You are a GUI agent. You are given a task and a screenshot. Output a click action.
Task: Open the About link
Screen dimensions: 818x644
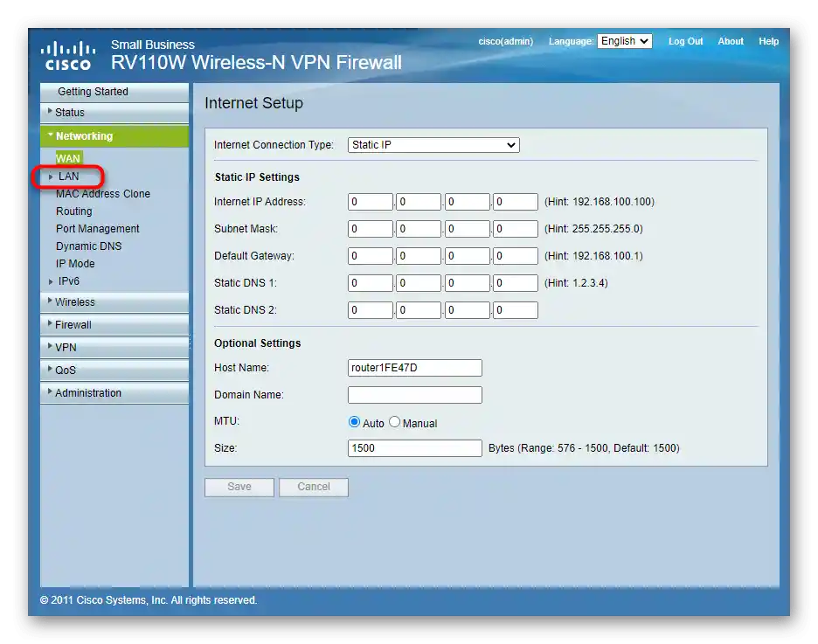click(x=731, y=41)
